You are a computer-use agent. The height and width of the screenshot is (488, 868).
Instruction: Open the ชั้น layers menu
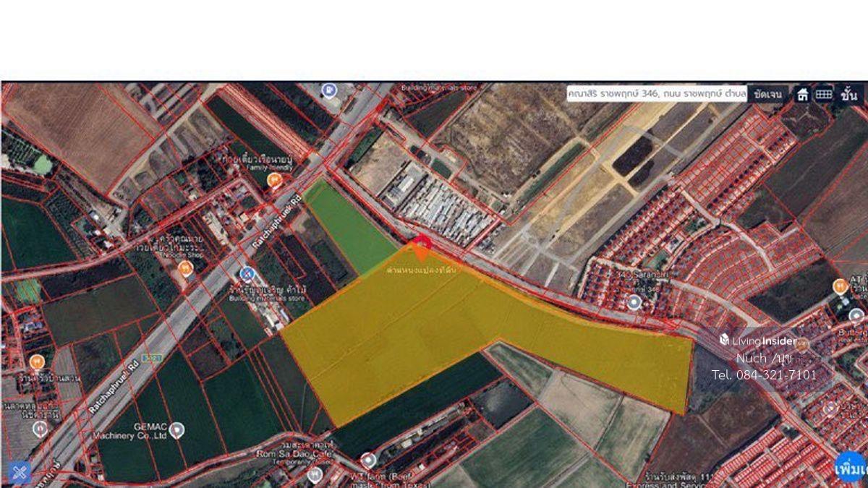coord(849,94)
